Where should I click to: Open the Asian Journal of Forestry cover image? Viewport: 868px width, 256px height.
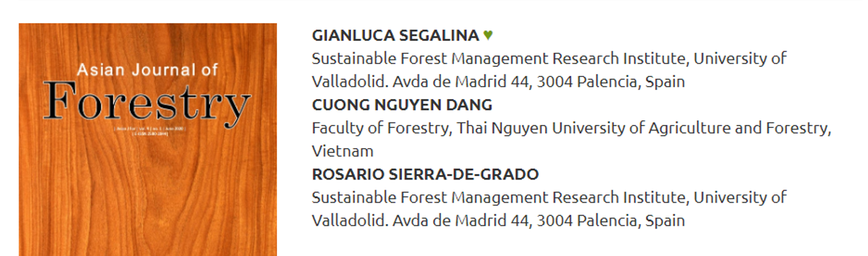point(148,140)
